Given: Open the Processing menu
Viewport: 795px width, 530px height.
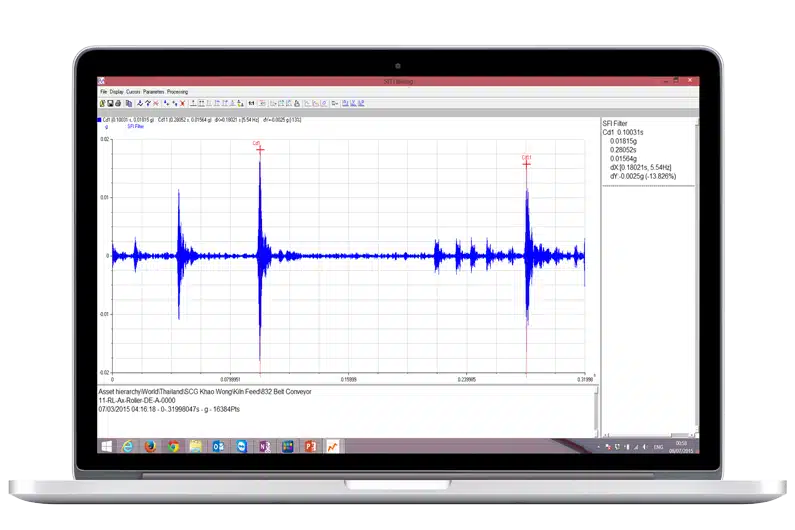Looking at the screenshot, I should point(177,92).
